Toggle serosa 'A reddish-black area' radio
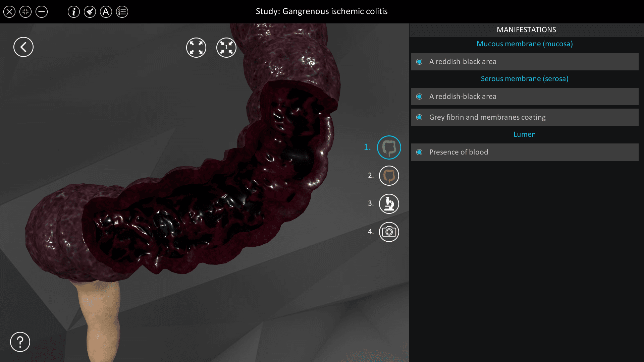The width and height of the screenshot is (644, 362). click(x=419, y=97)
